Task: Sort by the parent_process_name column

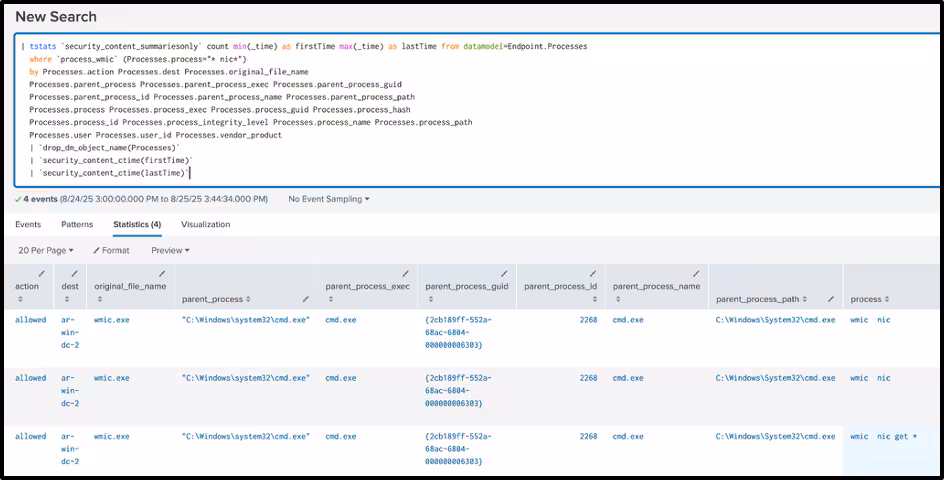Action: [656, 286]
